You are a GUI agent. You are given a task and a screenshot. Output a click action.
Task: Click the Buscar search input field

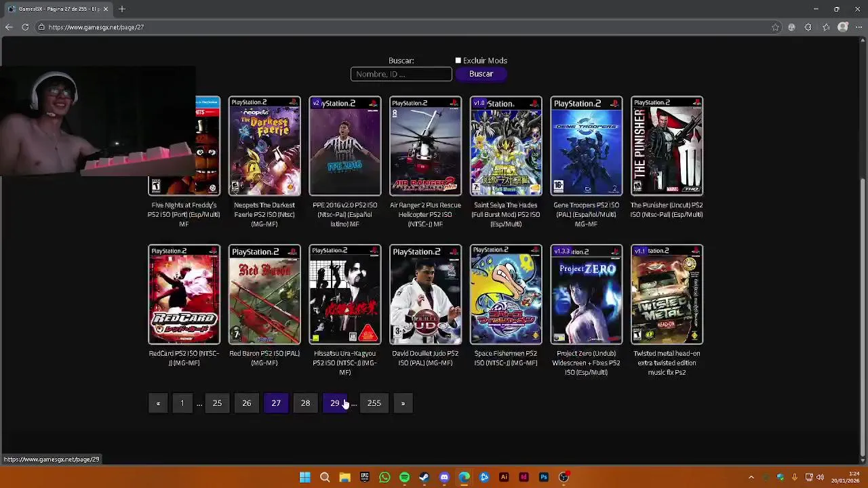[x=401, y=74]
